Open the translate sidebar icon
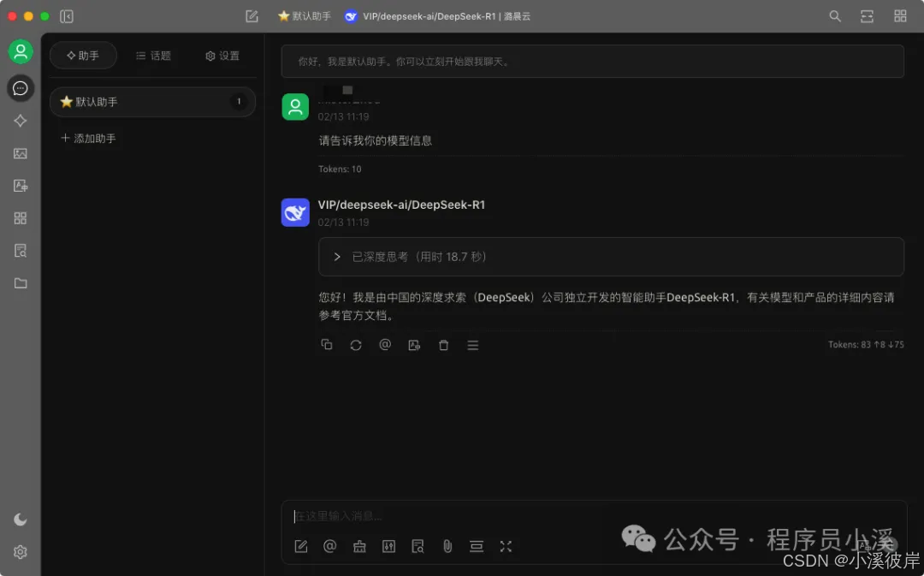The image size is (924, 576). tap(21, 186)
